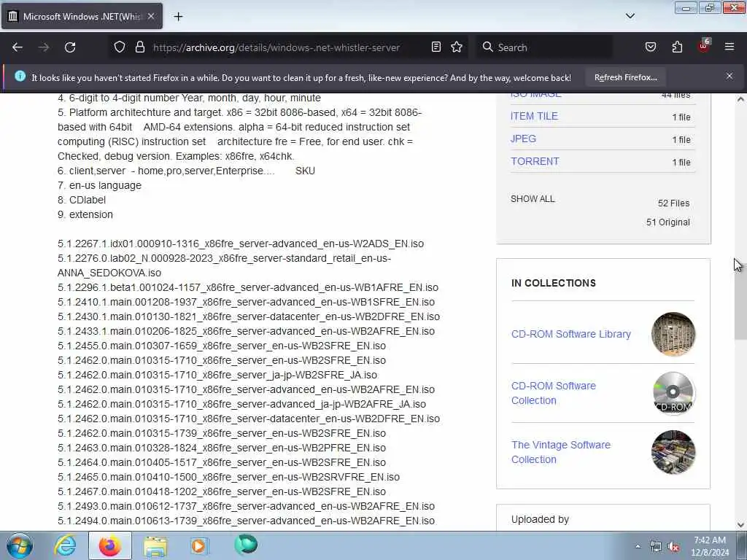Click scrollbar down arrow
747x560 pixels.
(740, 525)
